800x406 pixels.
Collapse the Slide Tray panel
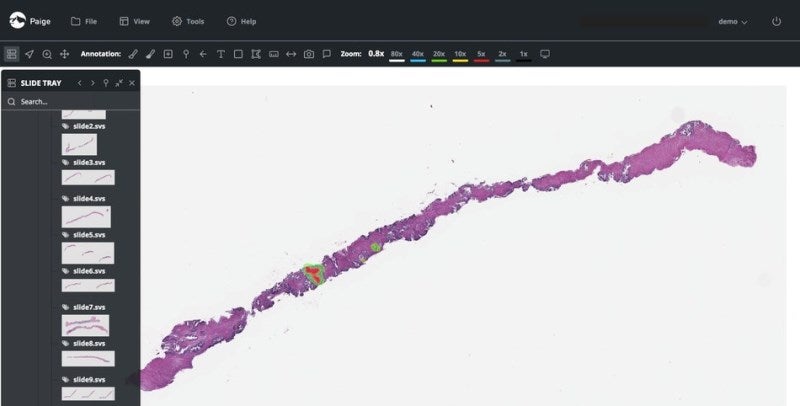(119, 83)
